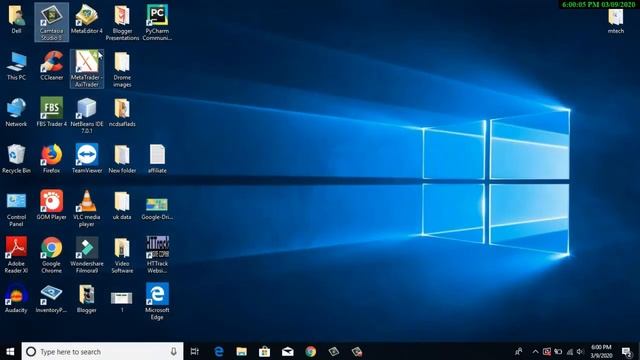Click the taskbar clock showing 6:00 PM

coord(601,351)
